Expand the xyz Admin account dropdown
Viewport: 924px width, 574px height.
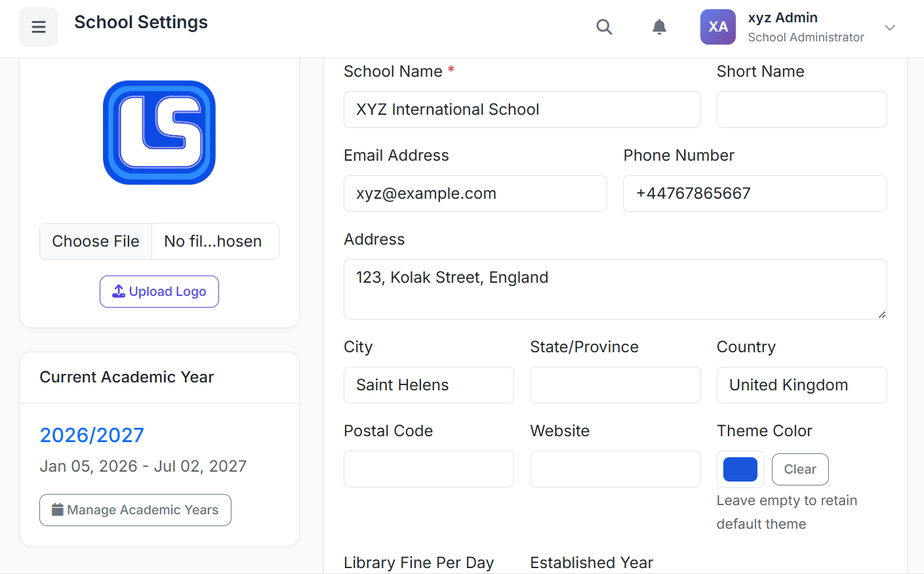889,28
